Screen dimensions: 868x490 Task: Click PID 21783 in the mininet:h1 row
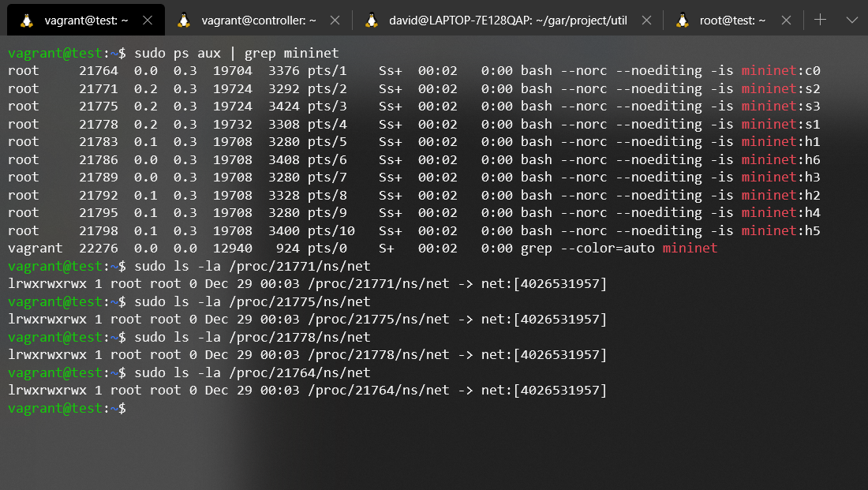click(x=99, y=142)
